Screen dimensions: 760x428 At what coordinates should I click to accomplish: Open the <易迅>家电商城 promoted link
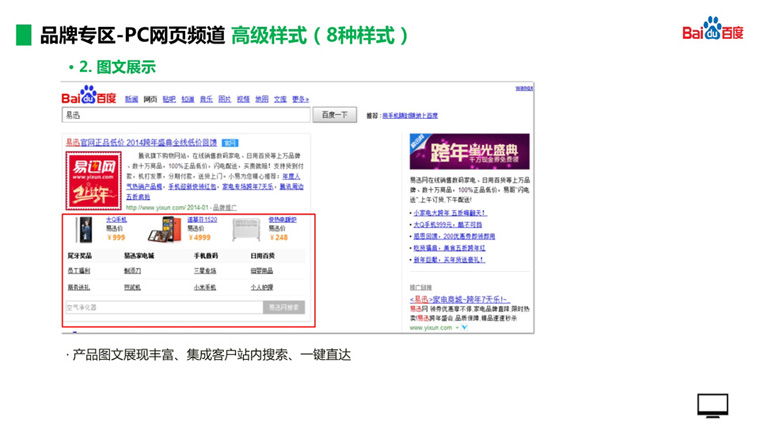(x=460, y=300)
